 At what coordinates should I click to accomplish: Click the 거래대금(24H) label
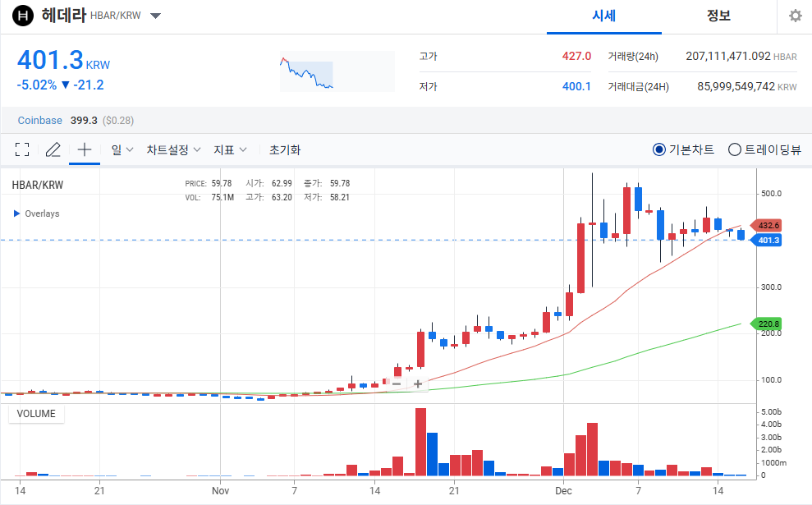pos(638,86)
